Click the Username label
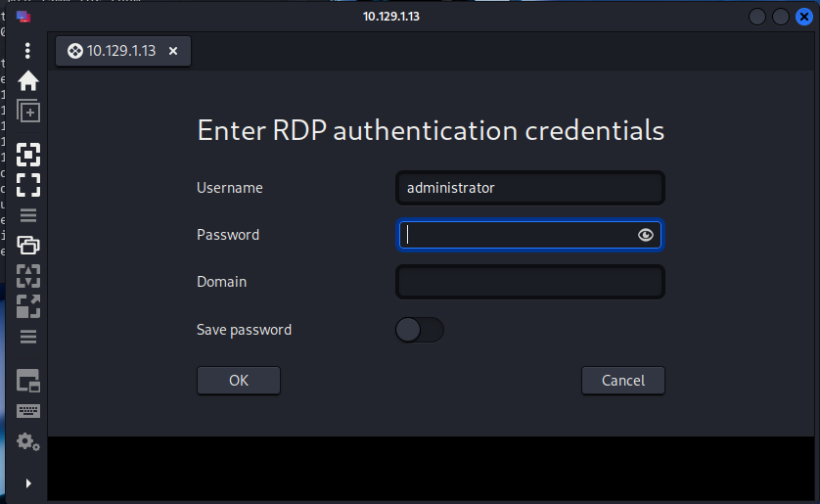Viewport: 820px width, 504px height. (230, 188)
